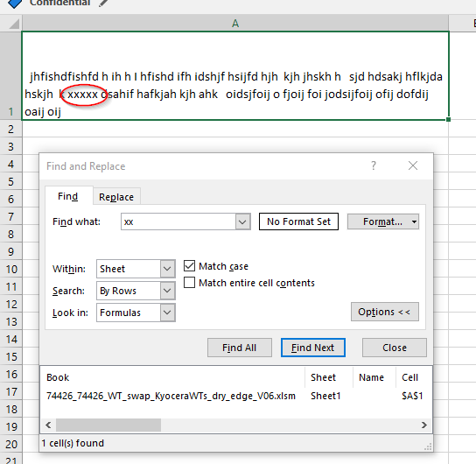Click the left scroll arrow of results list
476x464 pixels.
point(48,425)
